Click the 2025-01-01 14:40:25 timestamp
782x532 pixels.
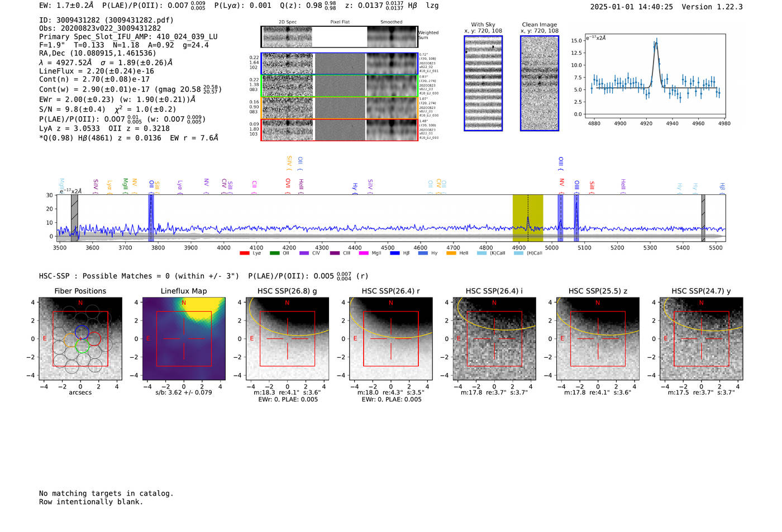[x=632, y=7]
